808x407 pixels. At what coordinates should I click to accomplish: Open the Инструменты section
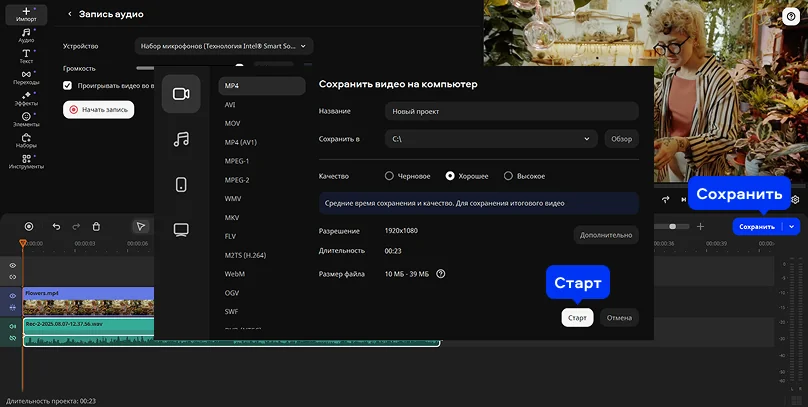pos(26,162)
